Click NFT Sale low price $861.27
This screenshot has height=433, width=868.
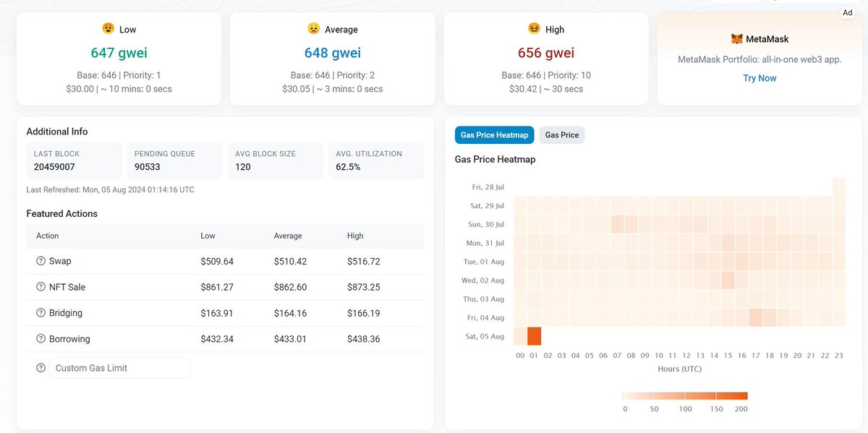[x=217, y=287]
